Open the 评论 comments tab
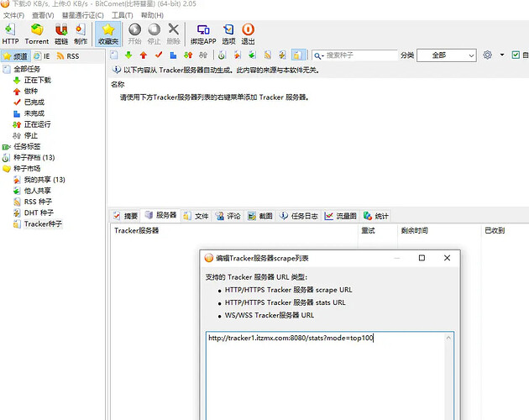This screenshot has height=420, width=529. pyautogui.click(x=228, y=216)
